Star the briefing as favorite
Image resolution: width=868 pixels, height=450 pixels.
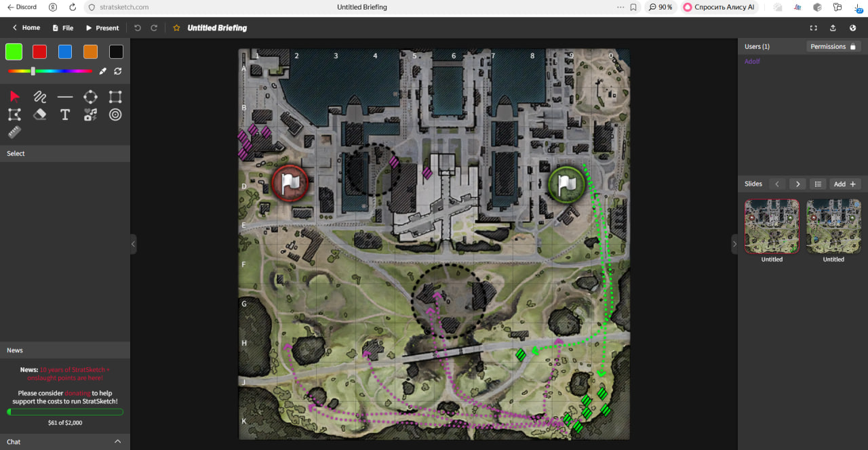tap(176, 28)
